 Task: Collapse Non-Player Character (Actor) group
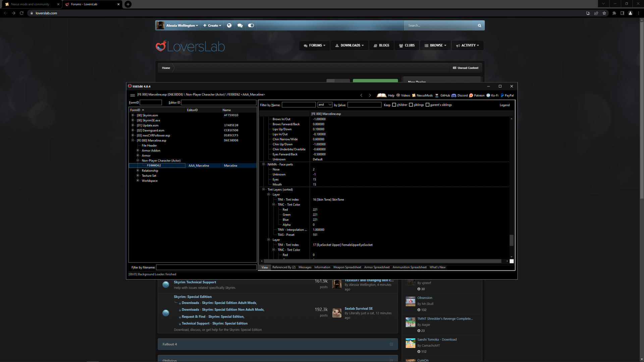pyautogui.click(x=138, y=161)
